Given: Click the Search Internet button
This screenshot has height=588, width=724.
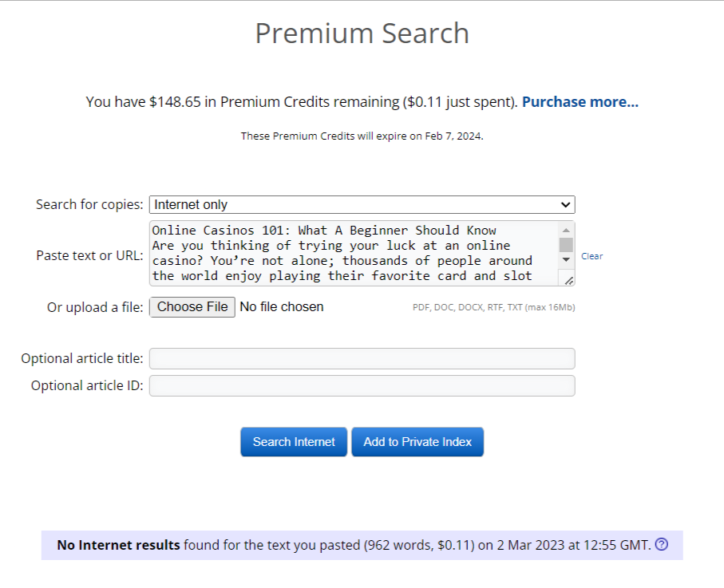Looking at the screenshot, I should (294, 442).
